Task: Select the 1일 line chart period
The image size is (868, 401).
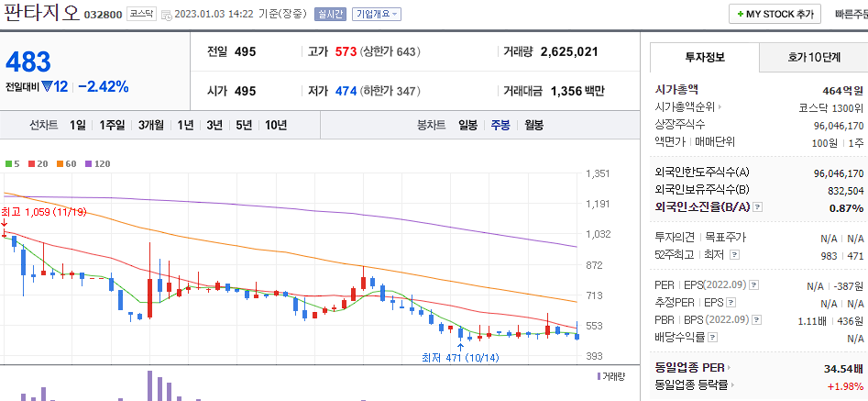Action: click(78, 125)
